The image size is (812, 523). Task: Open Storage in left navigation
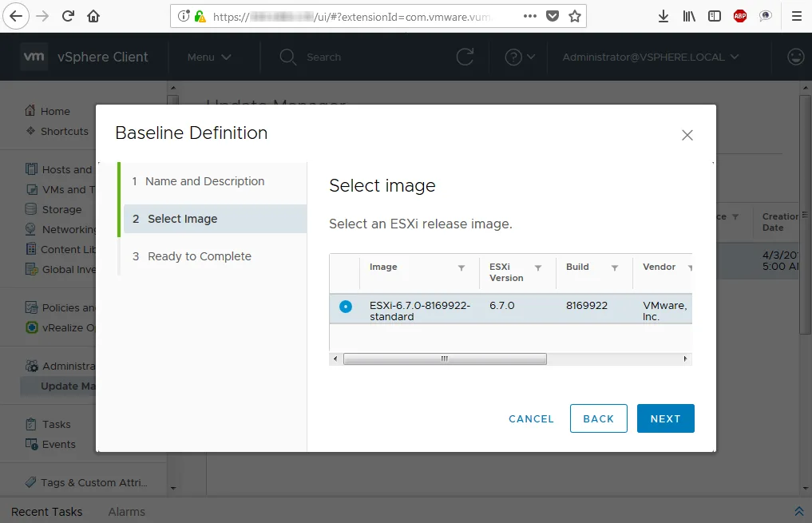pyautogui.click(x=61, y=210)
